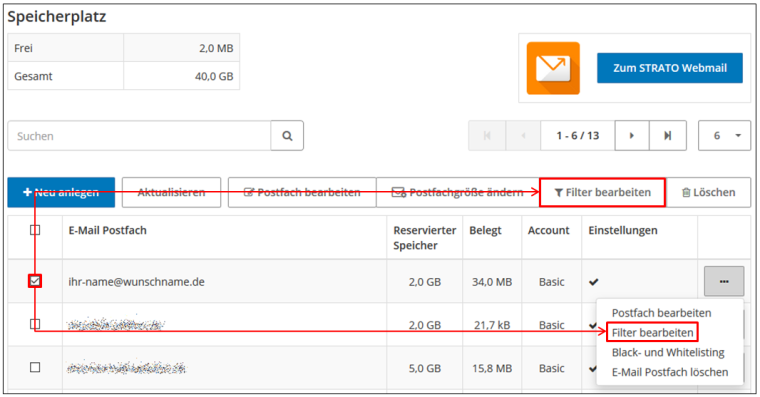Select Black- und Whitelisting menu entry

[x=668, y=352]
